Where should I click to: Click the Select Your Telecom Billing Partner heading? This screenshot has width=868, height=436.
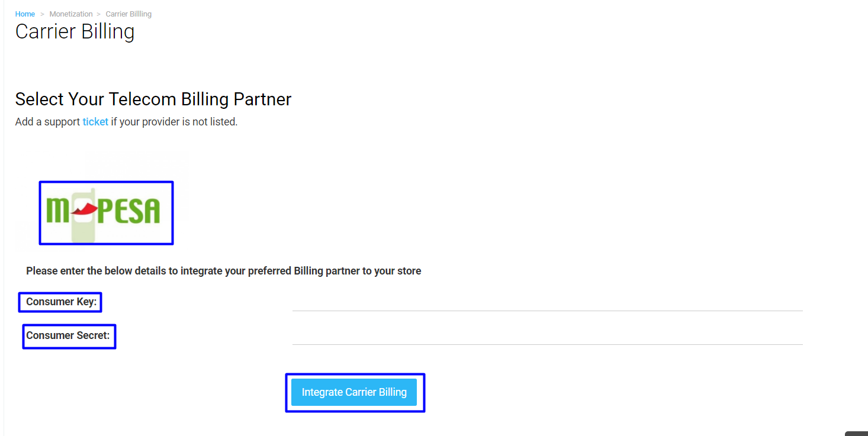click(x=153, y=99)
